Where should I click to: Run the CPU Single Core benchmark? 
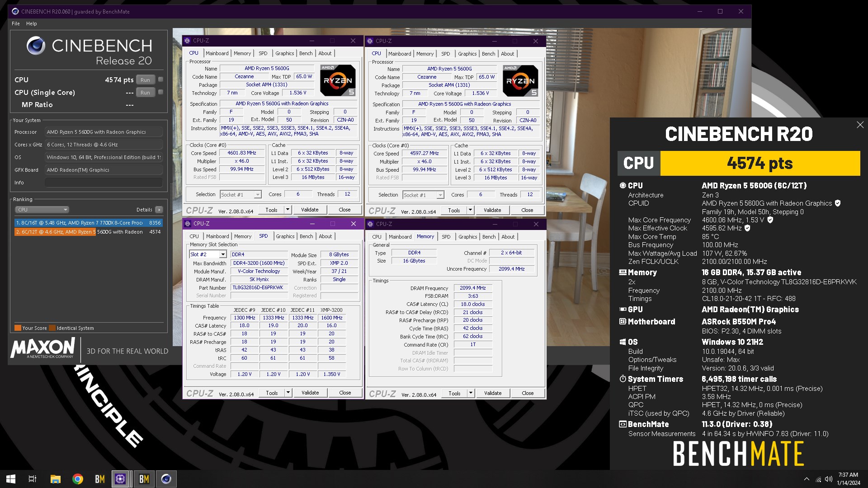(145, 93)
